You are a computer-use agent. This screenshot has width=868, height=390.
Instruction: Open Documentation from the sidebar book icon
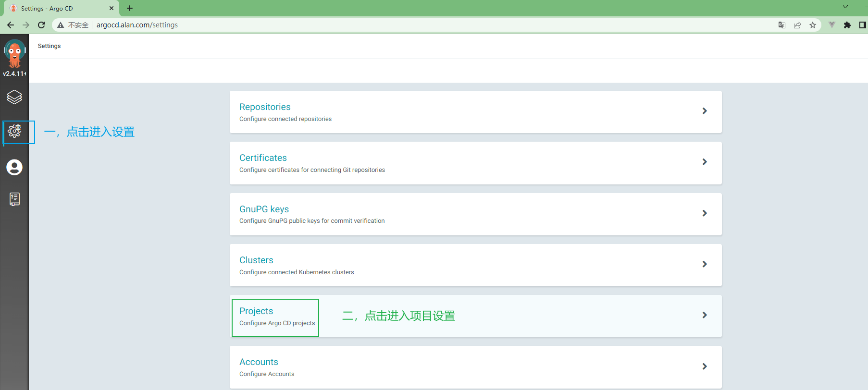coord(14,199)
